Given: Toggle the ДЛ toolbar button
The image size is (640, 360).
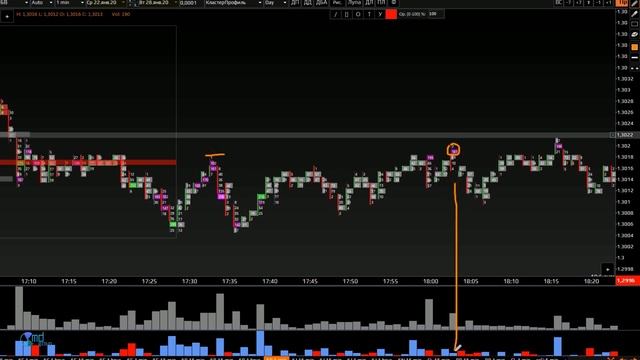Looking at the screenshot, I should (369, 2).
